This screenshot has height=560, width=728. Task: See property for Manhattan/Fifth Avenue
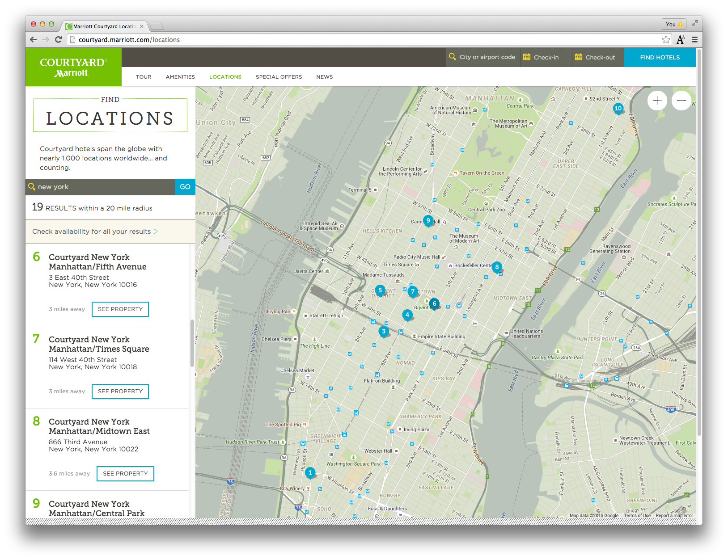(120, 309)
